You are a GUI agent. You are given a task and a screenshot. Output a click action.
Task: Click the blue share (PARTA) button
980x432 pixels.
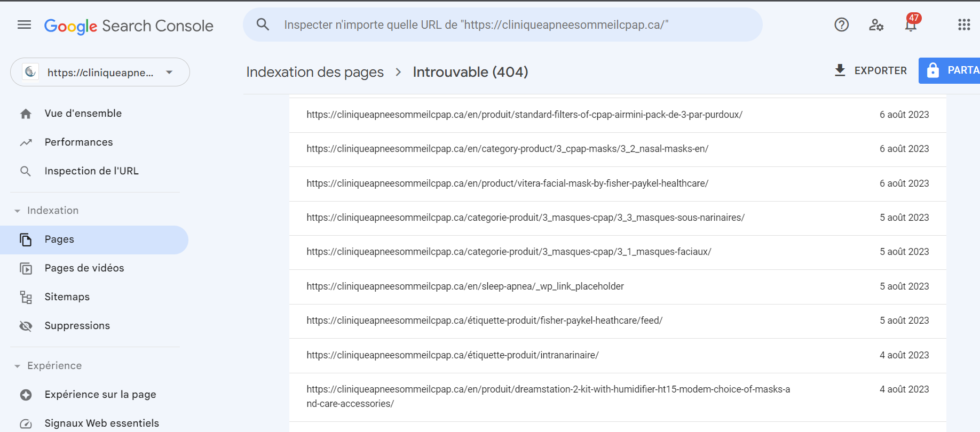[x=949, y=70]
